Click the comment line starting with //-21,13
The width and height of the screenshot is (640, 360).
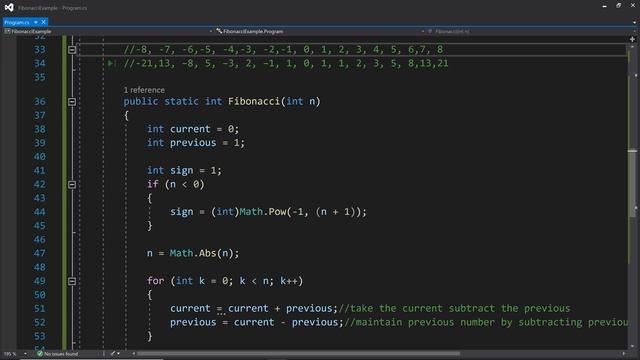coord(286,63)
